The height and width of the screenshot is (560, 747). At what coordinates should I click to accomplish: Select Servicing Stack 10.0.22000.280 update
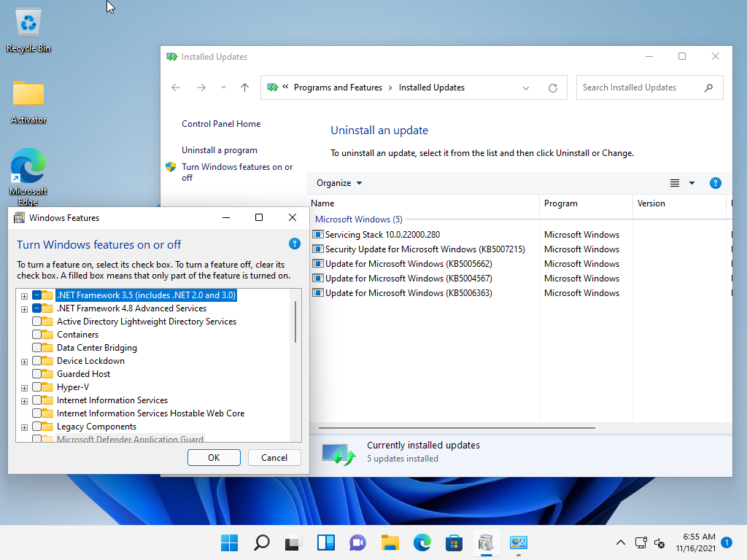pos(382,235)
